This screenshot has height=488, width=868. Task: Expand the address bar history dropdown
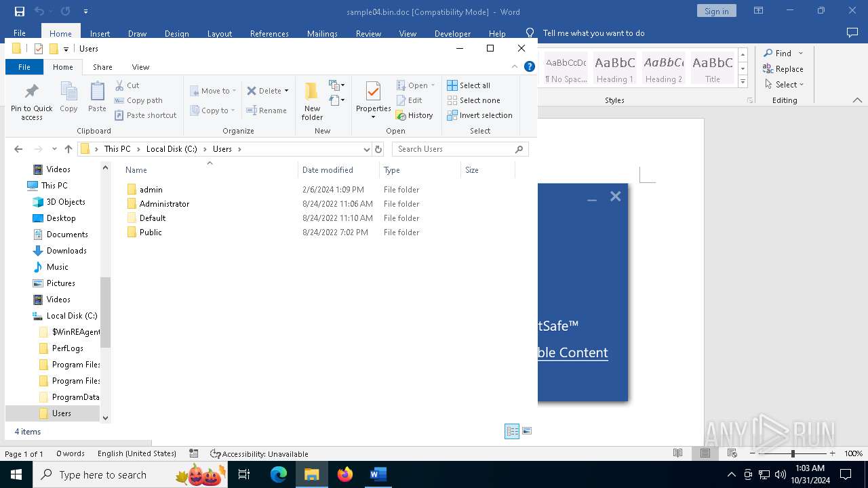366,149
